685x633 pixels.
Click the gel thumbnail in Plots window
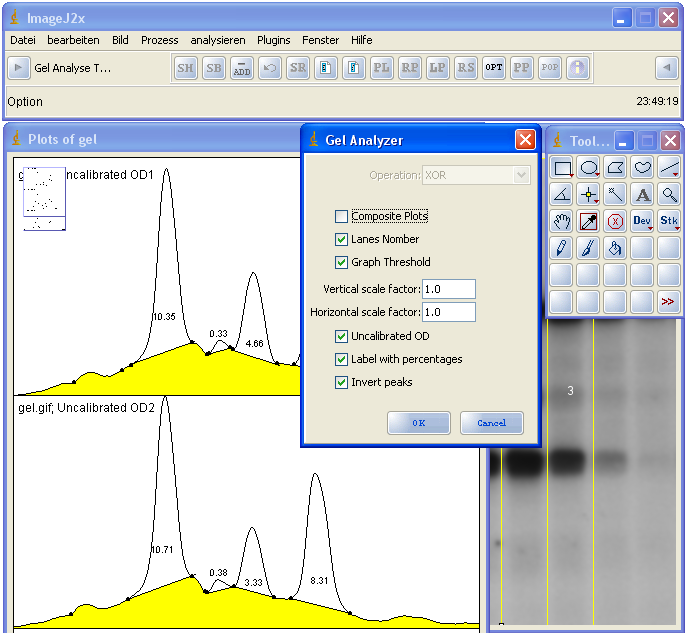coord(45,199)
